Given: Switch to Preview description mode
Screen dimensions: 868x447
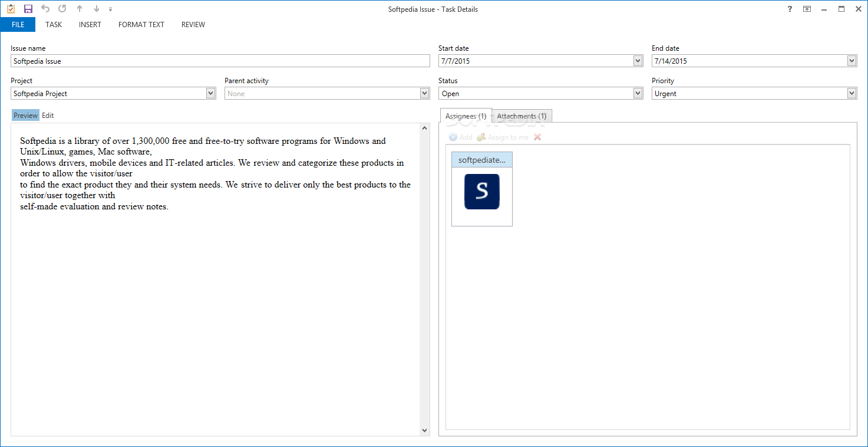Looking at the screenshot, I should [25, 116].
